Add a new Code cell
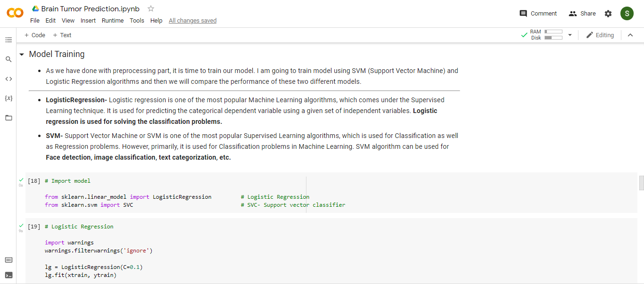 tap(35, 35)
